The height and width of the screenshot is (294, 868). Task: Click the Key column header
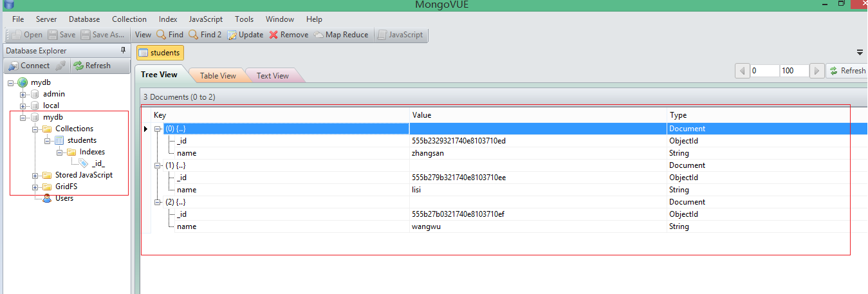[x=280, y=115]
